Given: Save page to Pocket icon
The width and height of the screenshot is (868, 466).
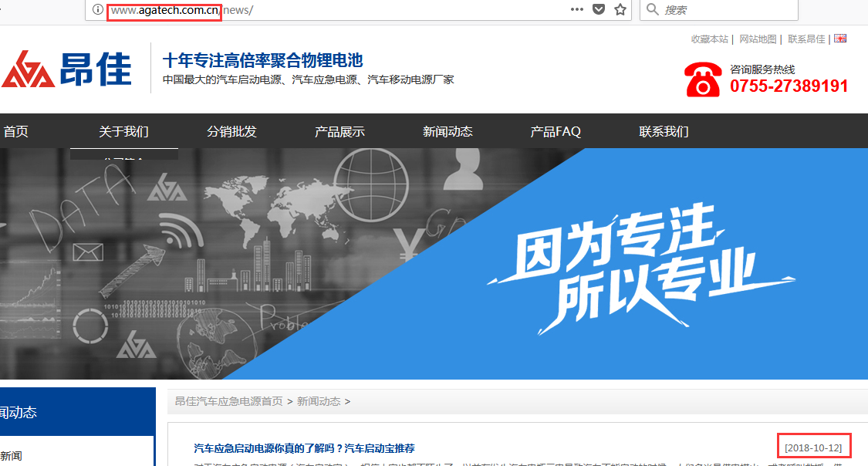Looking at the screenshot, I should pyautogui.click(x=599, y=9).
